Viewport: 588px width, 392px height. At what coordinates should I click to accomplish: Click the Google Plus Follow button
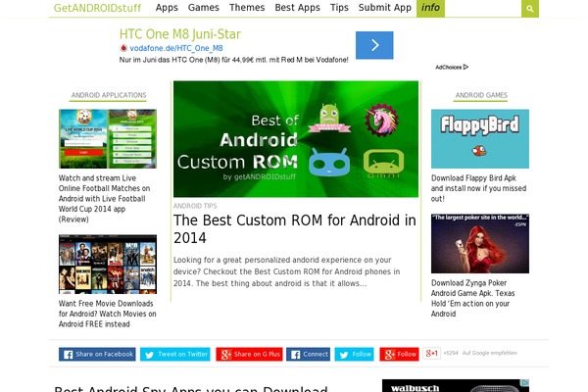400,354
